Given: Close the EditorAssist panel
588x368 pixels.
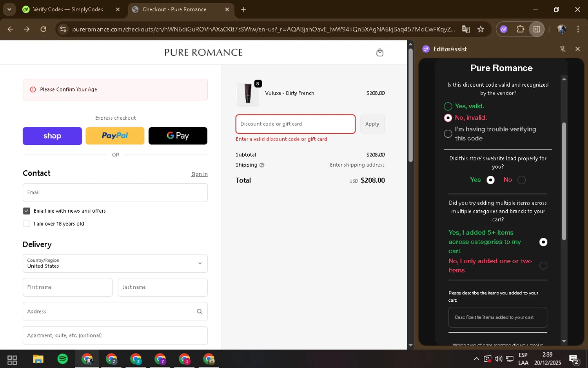Looking at the screenshot, I should (577, 49).
